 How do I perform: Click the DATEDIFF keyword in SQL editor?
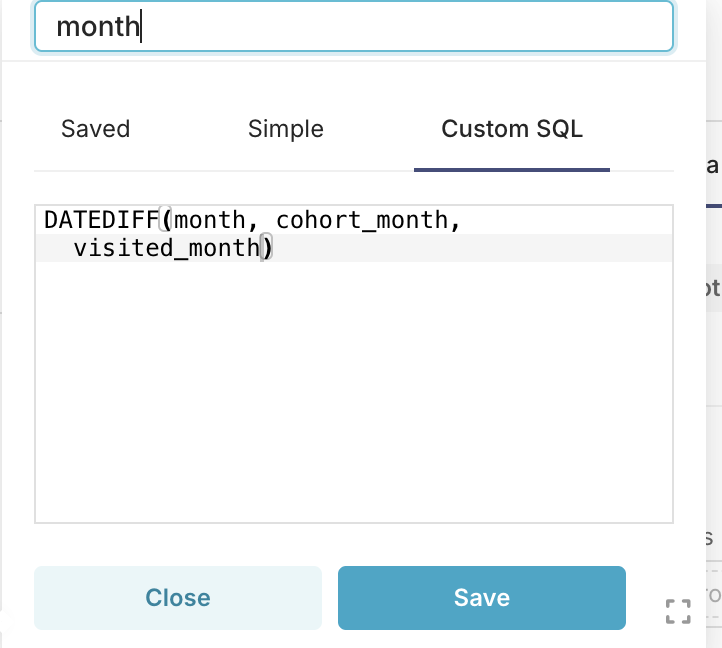click(100, 220)
